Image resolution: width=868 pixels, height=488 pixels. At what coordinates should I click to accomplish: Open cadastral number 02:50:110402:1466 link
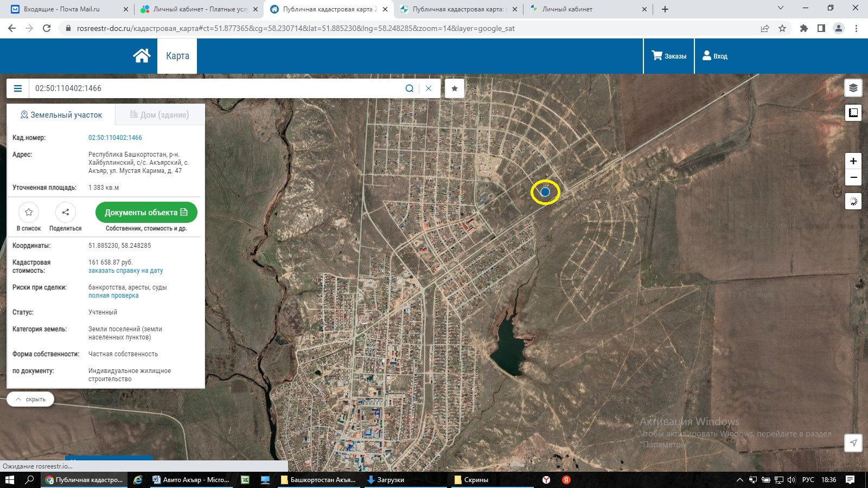pyautogui.click(x=115, y=138)
